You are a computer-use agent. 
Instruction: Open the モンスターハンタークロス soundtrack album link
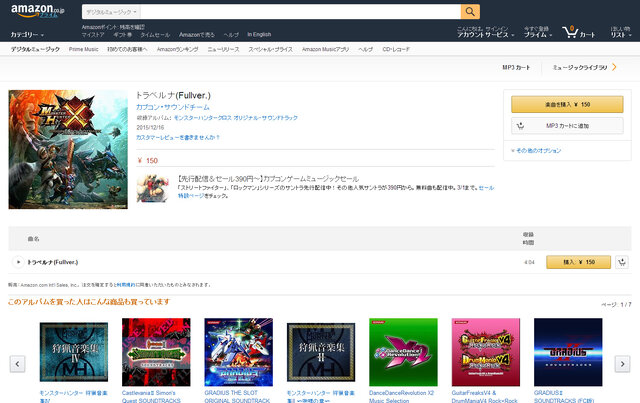click(x=236, y=118)
